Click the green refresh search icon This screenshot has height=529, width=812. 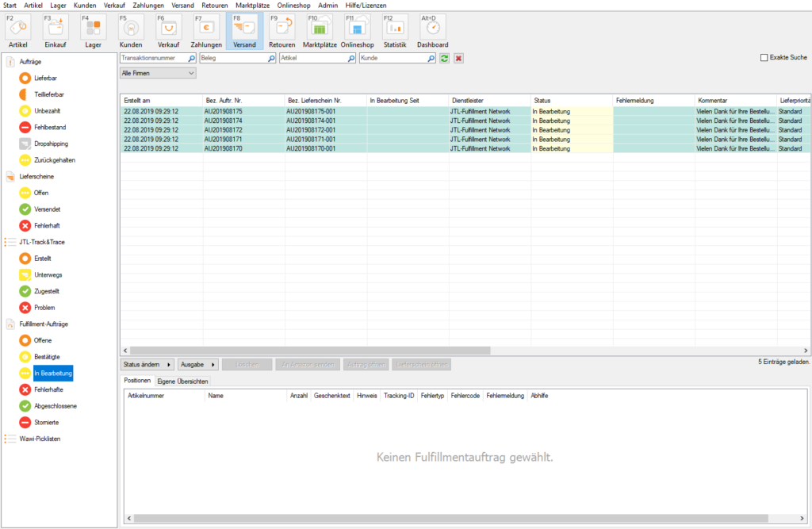(444, 59)
